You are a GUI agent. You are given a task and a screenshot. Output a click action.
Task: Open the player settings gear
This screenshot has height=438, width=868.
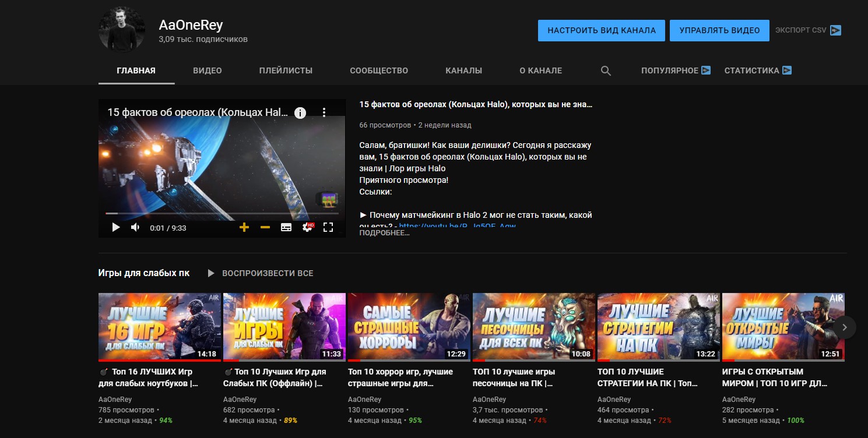(307, 227)
